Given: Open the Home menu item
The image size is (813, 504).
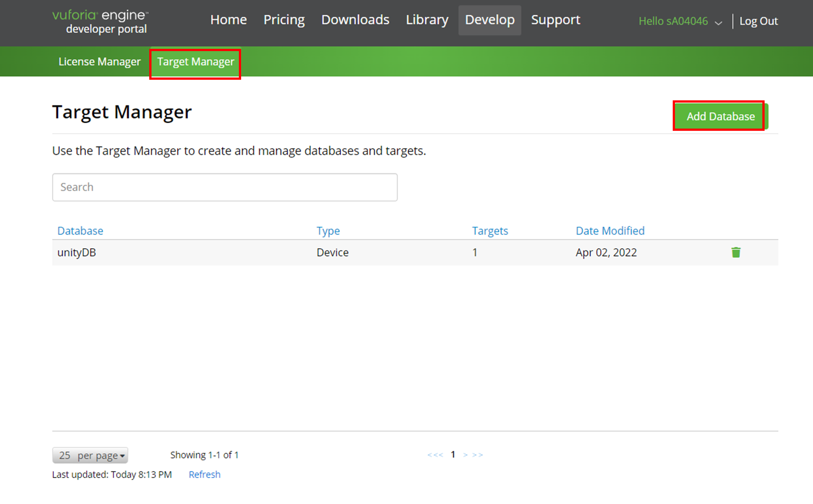Looking at the screenshot, I should tap(229, 20).
